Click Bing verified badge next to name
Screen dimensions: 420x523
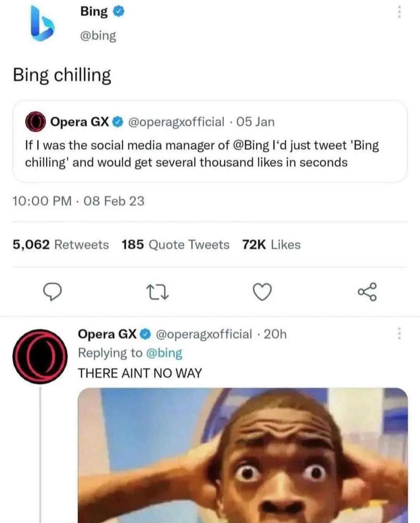click(x=119, y=12)
